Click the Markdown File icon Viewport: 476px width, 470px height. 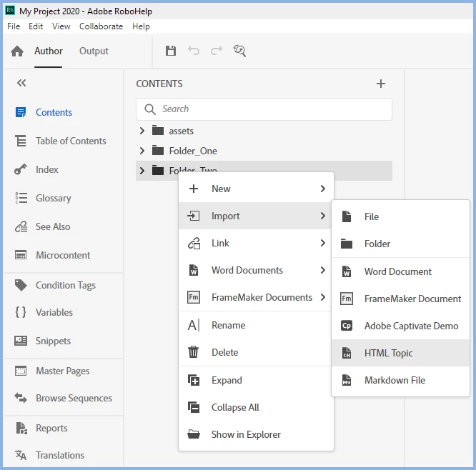[x=347, y=380]
